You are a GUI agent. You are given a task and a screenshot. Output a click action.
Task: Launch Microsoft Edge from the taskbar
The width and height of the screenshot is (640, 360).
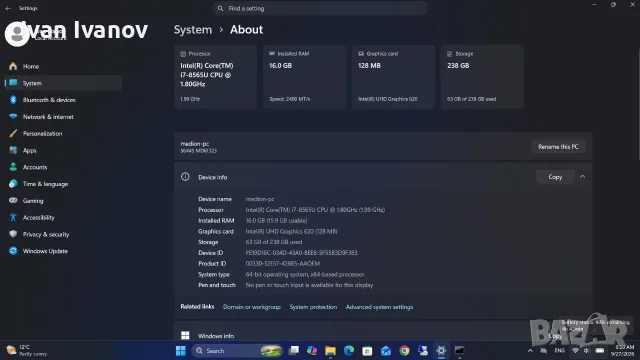[349, 351]
